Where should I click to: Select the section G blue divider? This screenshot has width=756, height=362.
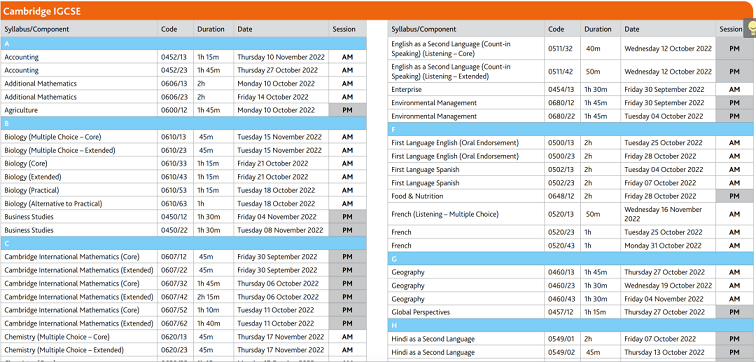click(571, 259)
